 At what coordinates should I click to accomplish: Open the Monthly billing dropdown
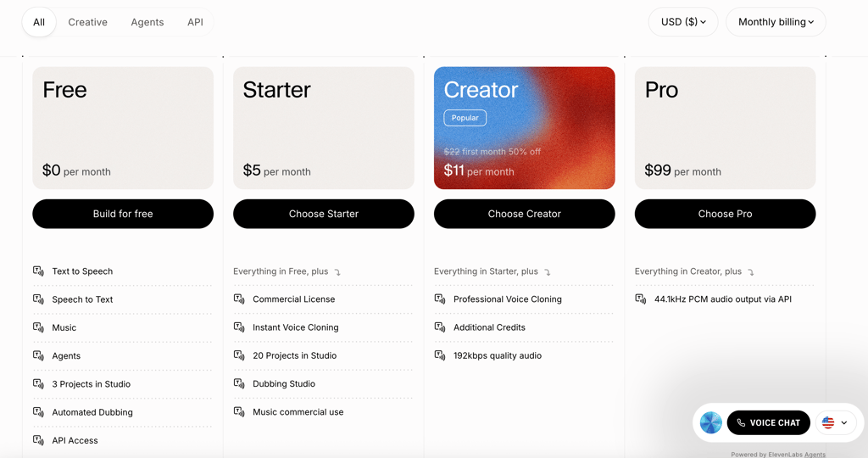776,22
